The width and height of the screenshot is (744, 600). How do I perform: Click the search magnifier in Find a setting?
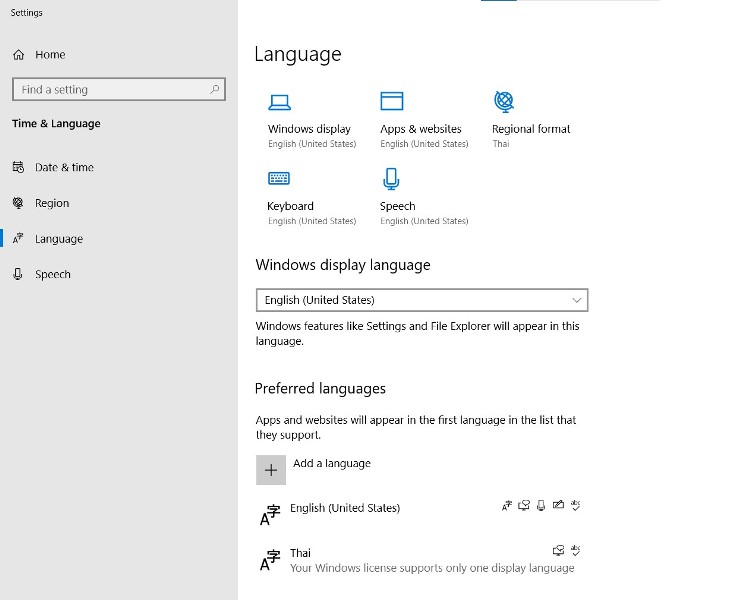point(214,90)
